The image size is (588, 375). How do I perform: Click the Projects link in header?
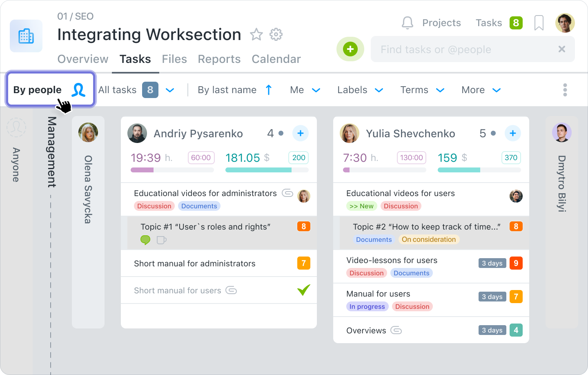point(441,23)
